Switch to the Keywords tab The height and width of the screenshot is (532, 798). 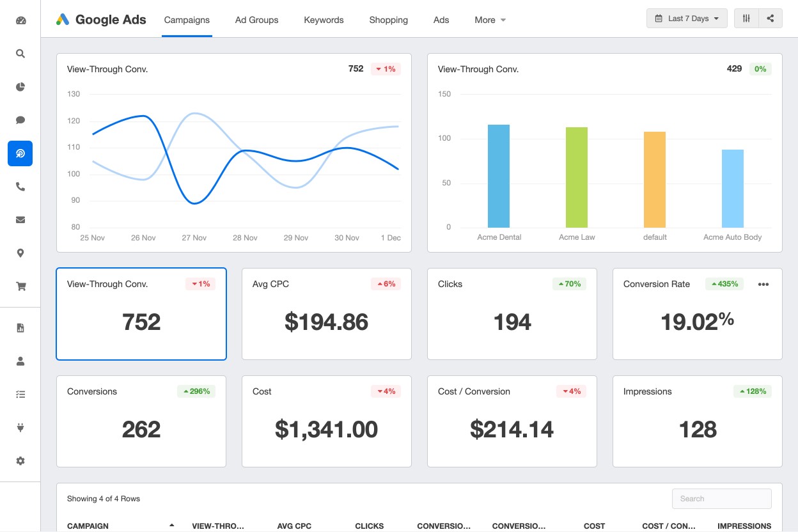324,20
